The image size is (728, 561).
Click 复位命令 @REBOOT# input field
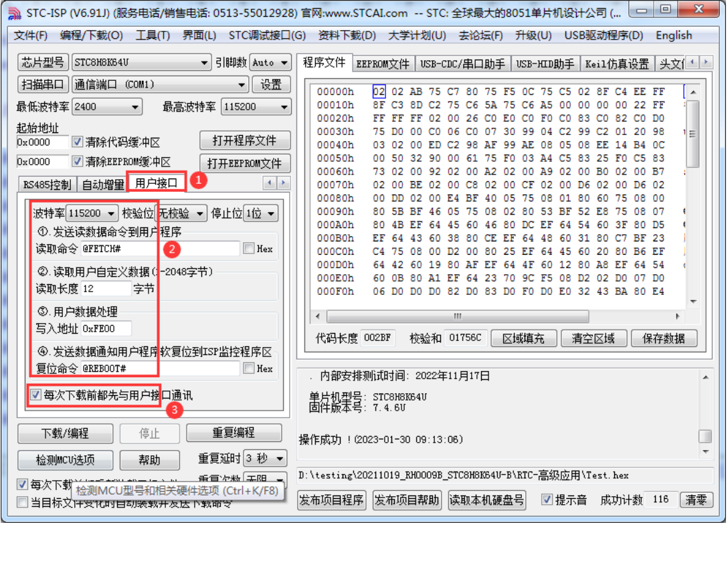[160, 368]
